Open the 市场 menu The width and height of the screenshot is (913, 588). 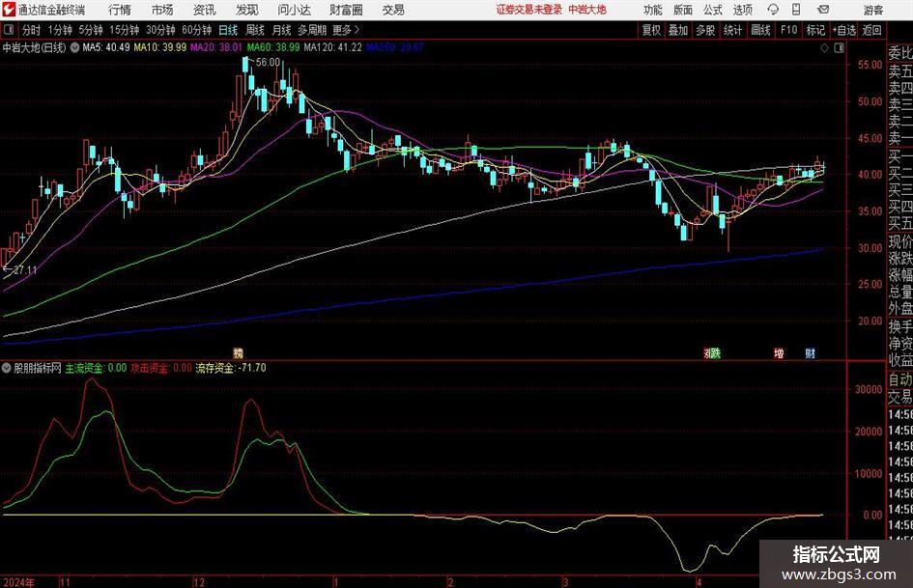(162, 10)
